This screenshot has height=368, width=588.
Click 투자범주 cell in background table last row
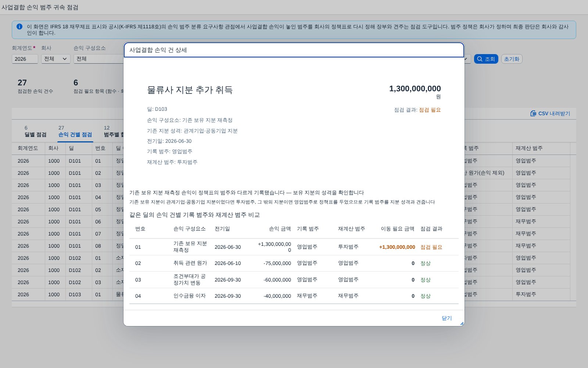click(526, 294)
